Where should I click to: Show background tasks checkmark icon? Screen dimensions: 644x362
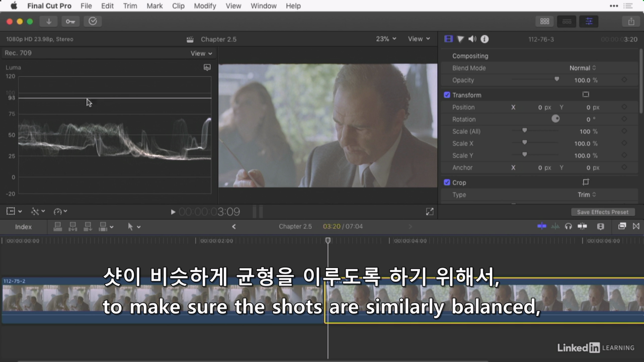click(x=93, y=21)
